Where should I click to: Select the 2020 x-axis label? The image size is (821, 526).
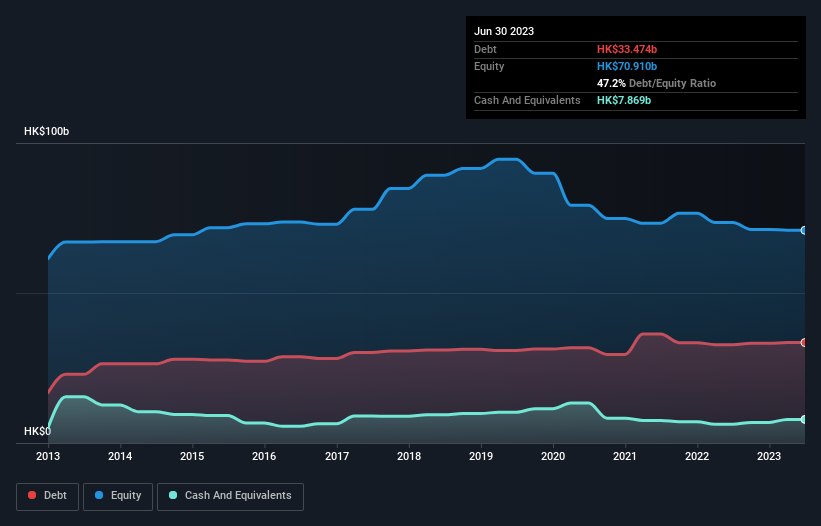(x=553, y=456)
